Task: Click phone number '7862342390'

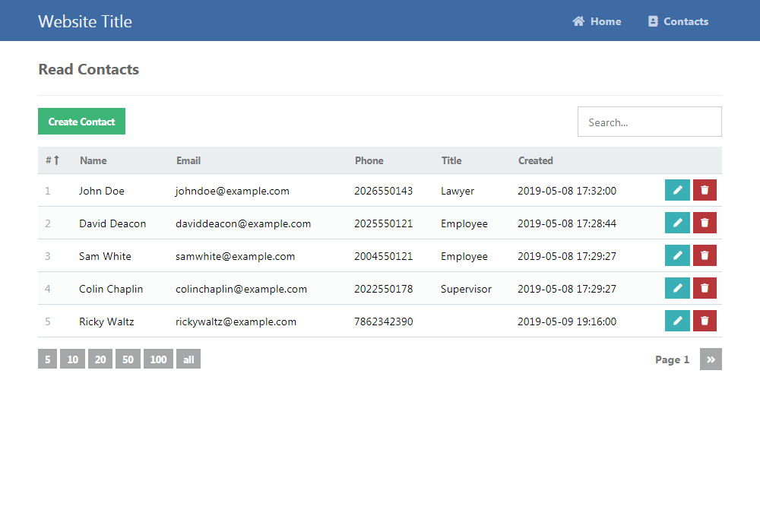Action: click(x=383, y=321)
